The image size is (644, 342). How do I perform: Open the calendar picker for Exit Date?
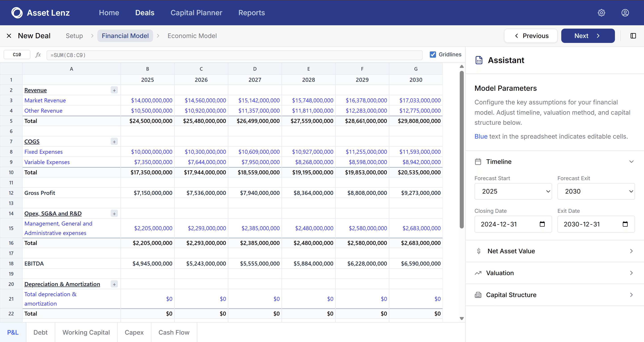click(625, 224)
